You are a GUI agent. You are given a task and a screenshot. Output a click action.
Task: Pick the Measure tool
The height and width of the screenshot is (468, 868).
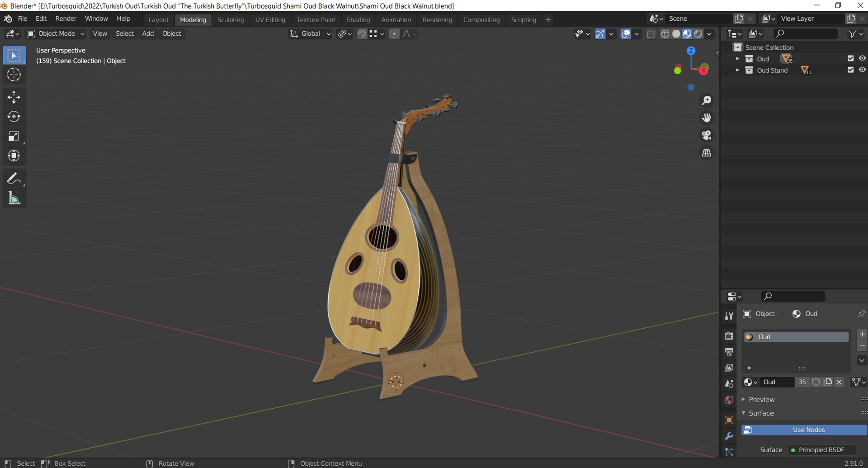click(14, 198)
